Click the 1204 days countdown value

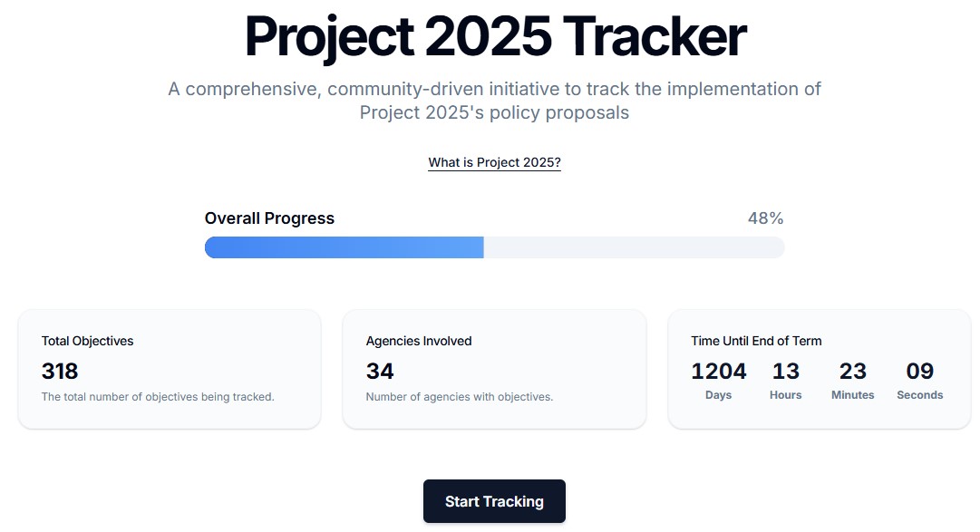718,371
